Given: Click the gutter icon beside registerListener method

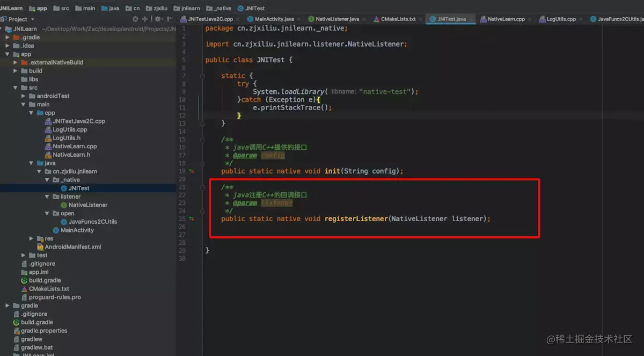Looking at the screenshot, I should coord(192,219).
